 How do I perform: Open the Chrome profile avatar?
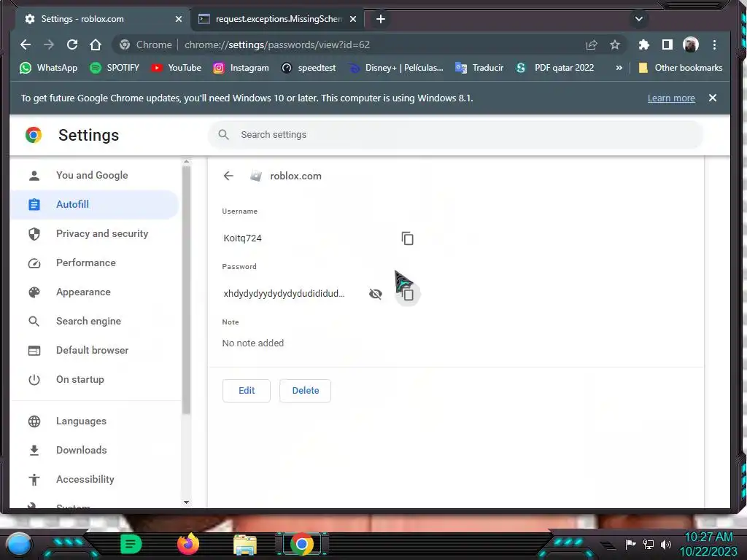pos(690,44)
